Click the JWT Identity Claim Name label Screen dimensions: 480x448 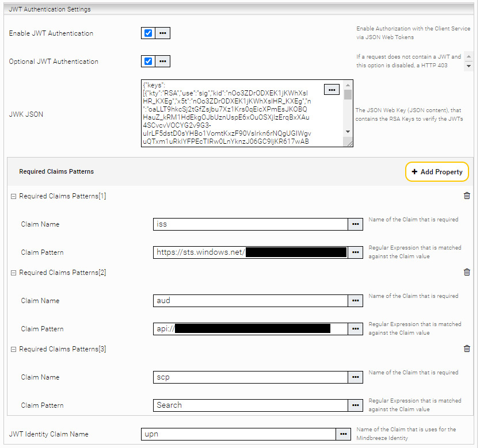point(49,434)
